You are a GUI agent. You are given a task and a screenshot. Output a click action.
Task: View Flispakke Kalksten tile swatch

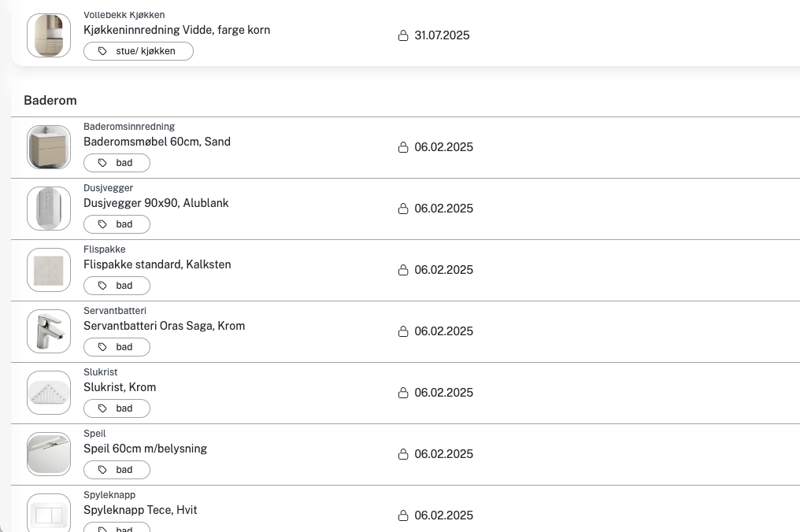pos(49,270)
